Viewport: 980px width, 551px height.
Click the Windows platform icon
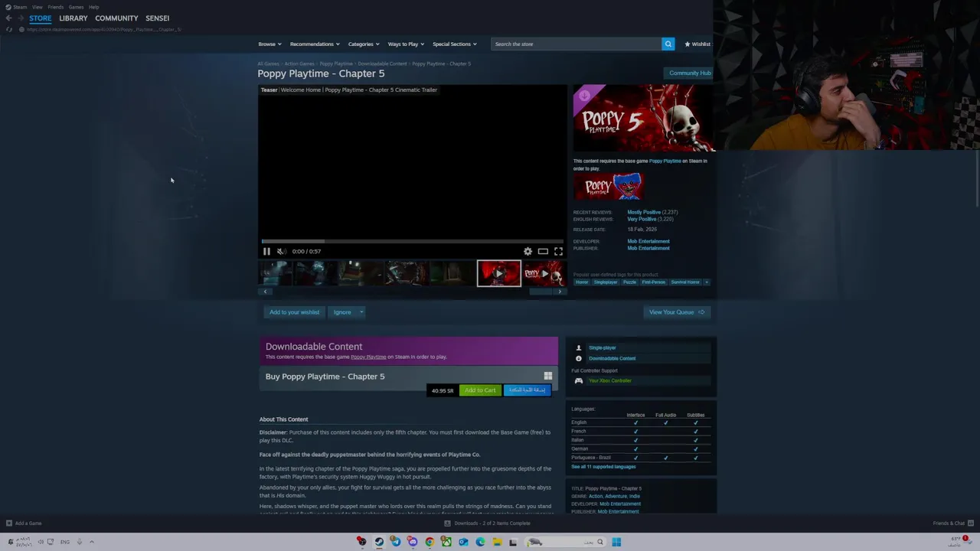click(x=547, y=376)
